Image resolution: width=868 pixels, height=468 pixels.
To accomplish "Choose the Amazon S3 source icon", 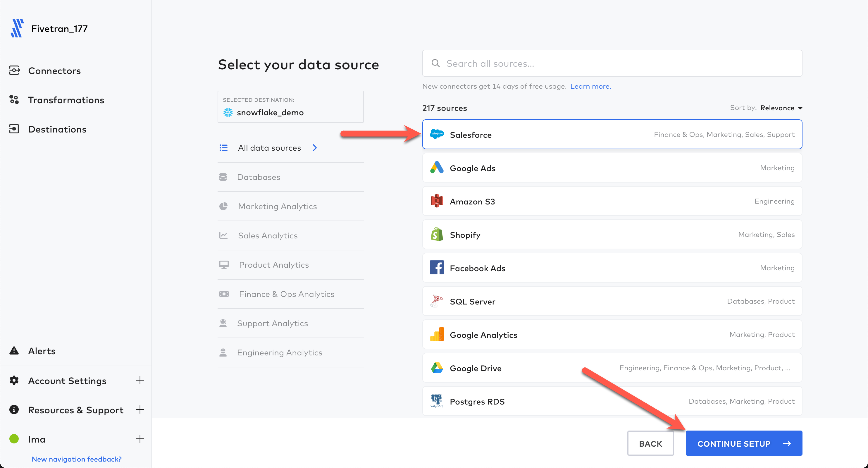I will click(437, 201).
